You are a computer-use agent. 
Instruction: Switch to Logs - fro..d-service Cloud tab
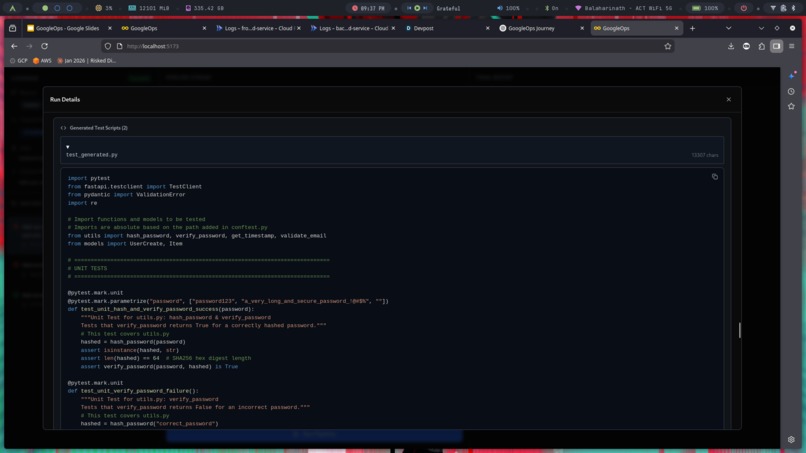258,28
